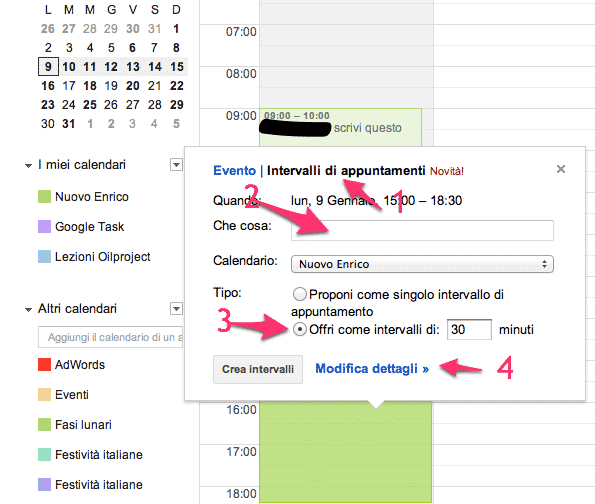The image size is (595, 504).
Task: Focus the Che cosa text field
Action: point(422,230)
